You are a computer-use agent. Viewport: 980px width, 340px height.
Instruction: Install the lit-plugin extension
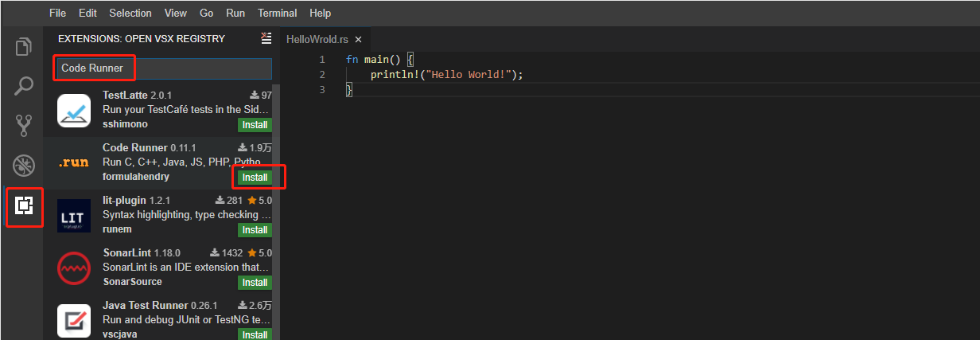(255, 229)
